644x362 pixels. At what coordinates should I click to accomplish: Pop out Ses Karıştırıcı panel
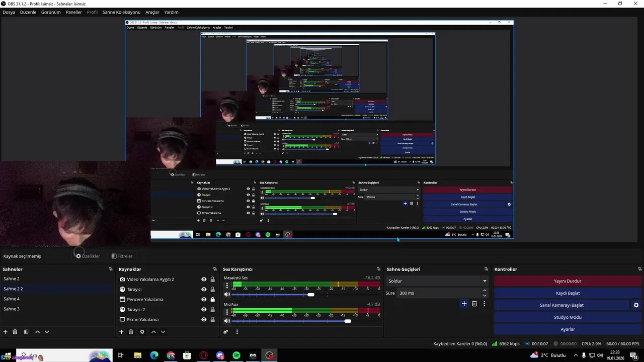click(x=379, y=269)
